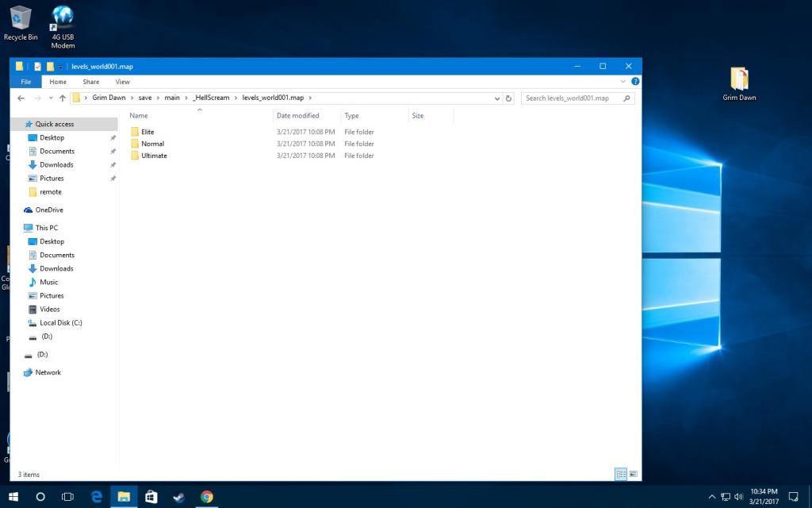Open the Windows Start menu

click(x=13, y=497)
